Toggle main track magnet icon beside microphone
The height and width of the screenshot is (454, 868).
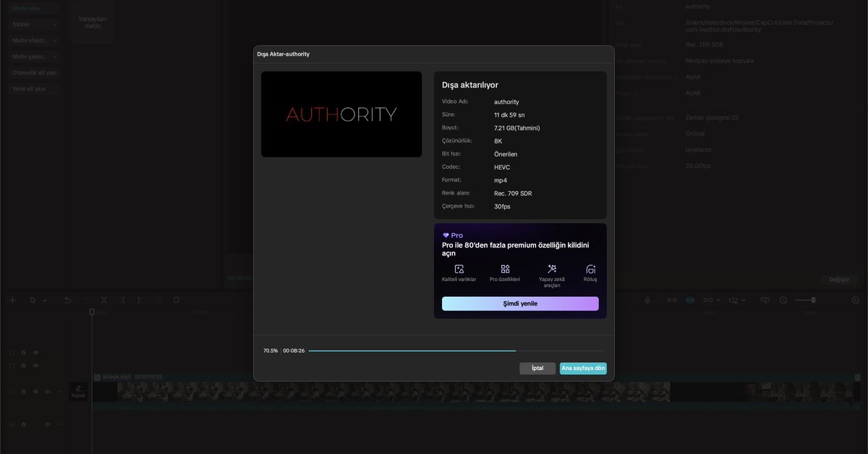[672, 300]
